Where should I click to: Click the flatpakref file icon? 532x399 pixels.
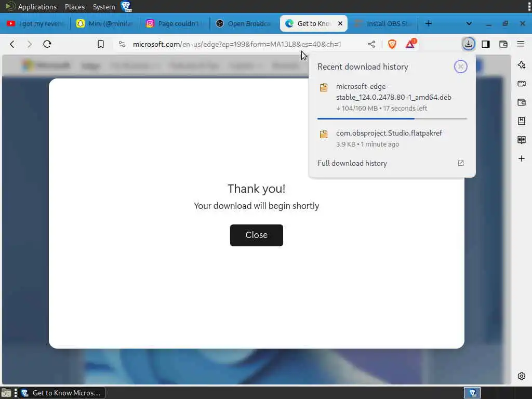[x=324, y=134]
